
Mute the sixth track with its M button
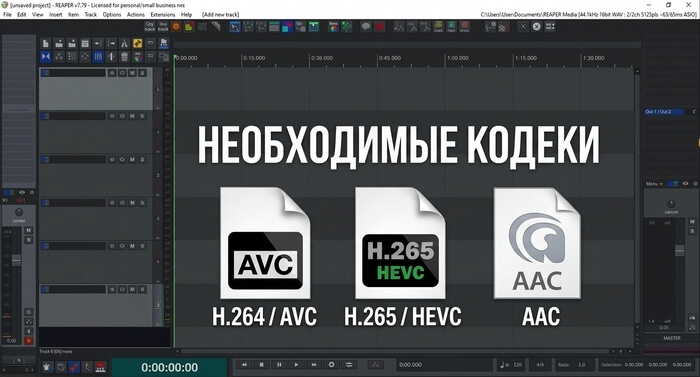[133, 289]
